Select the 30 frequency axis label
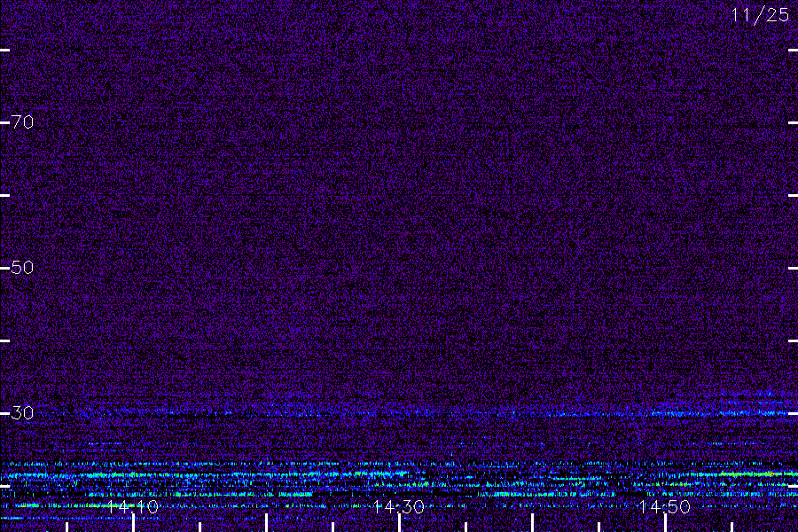This screenshot has width=798, height=532. pyautogui.click(x=22, y=412)
